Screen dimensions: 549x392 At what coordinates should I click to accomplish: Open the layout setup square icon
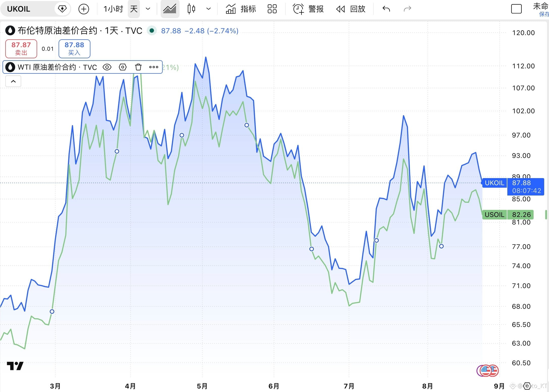[516, 9]
